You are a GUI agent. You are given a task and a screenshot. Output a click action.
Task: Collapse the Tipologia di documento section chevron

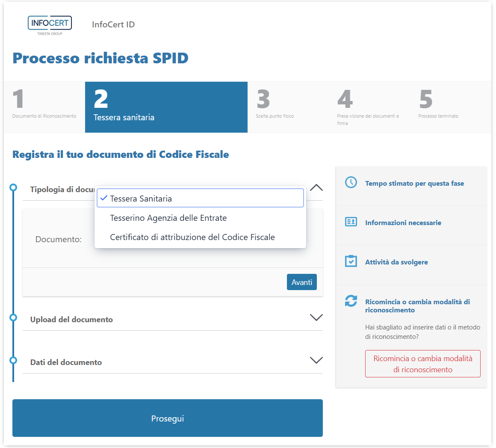[x=316, y=188]
